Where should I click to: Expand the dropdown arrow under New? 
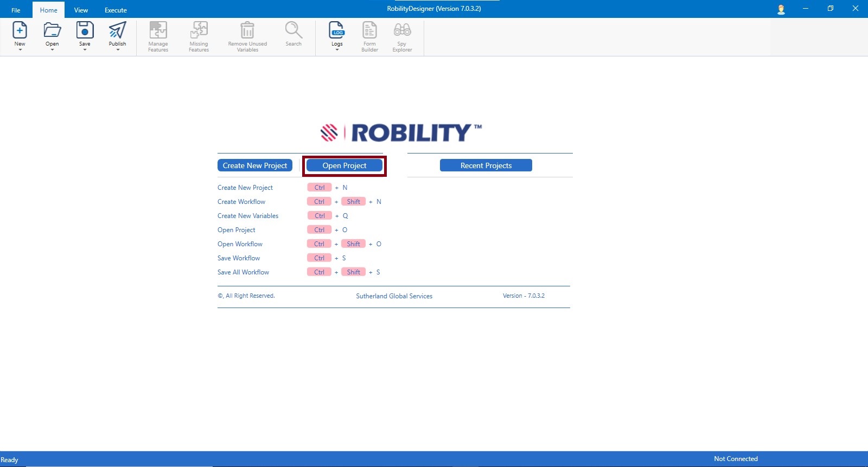(x=20, y=50)
